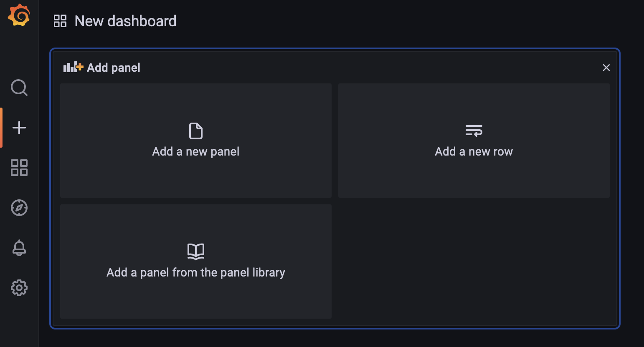Click the New dashboard title text
The width and height of the screenshot is (644, 347).
(x=125, y=21)
